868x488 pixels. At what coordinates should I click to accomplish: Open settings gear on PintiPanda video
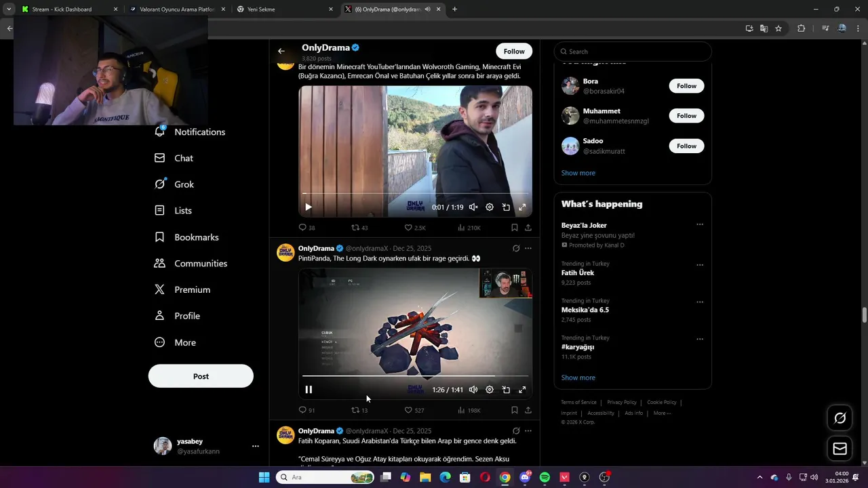pos(490,390)
